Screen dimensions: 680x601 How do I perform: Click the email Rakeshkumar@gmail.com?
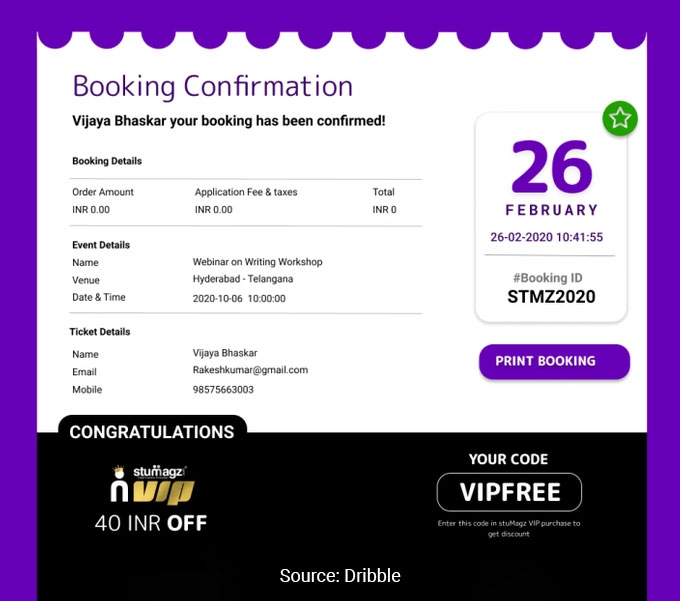point(250,370)
